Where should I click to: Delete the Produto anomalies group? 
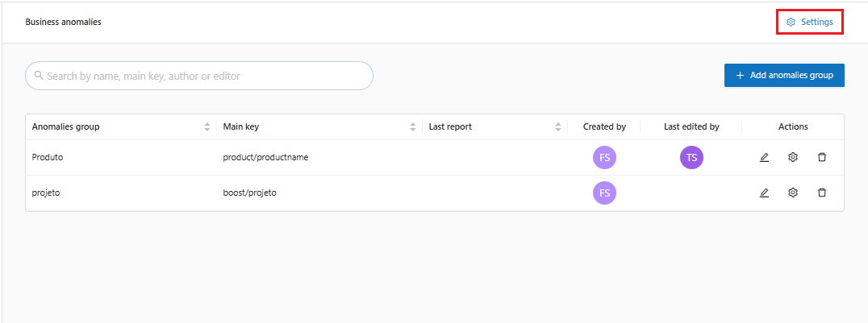tap(822, 158)
